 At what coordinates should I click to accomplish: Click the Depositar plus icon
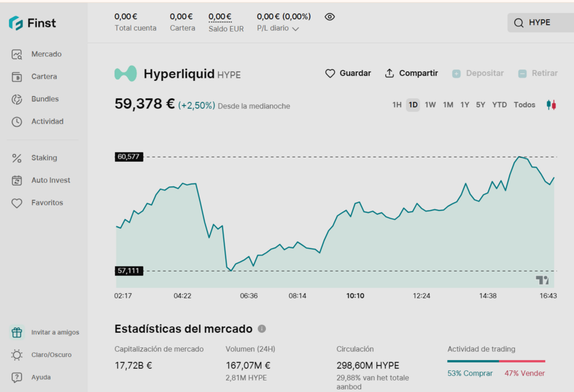[456, 73]
